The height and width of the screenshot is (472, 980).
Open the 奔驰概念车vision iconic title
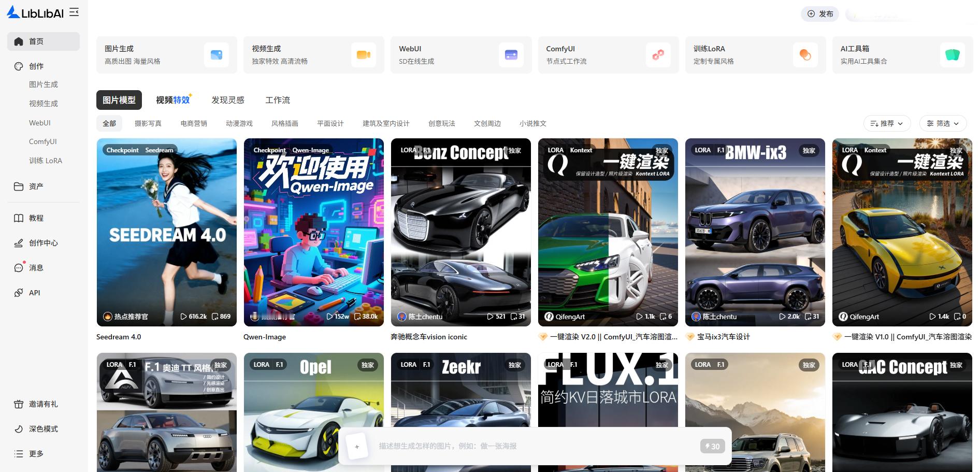[429, 337]
